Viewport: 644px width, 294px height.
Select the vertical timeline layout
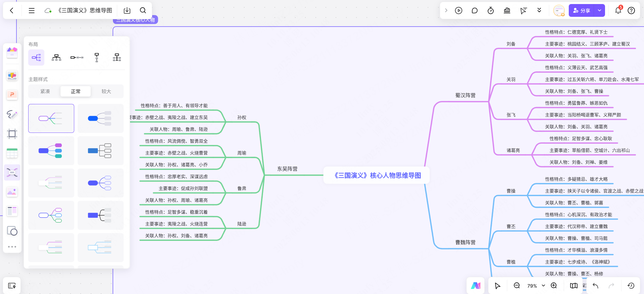(97, 58)
